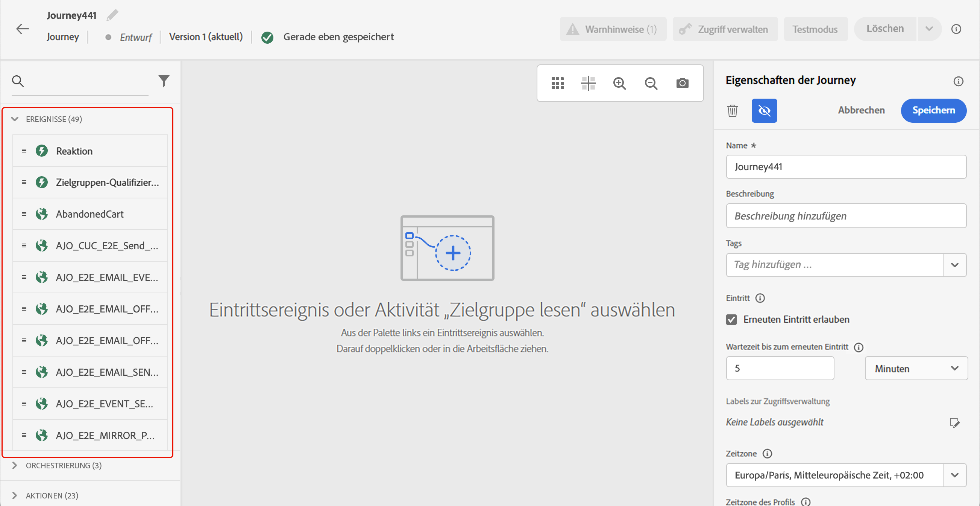Click the Beschreibung hinzufügen input field
The image size is (980, 506).
pyautogui.click(x=846, y=216)
